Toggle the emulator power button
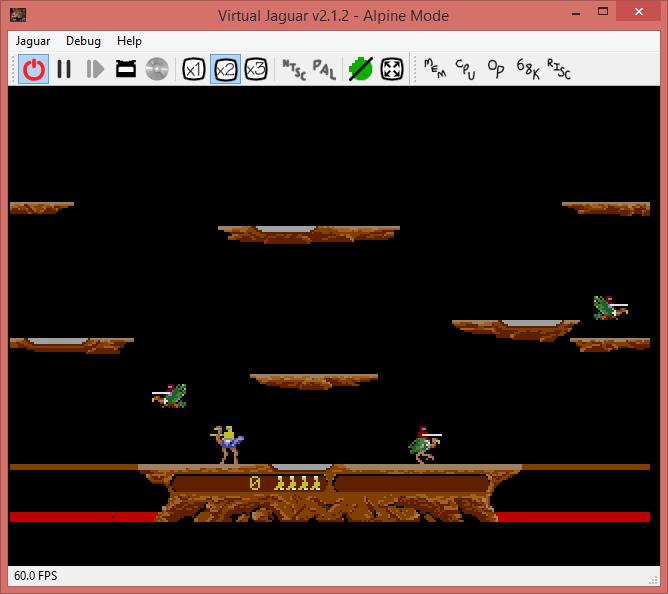Screen dimensions: 668x594 click(34, 69)
